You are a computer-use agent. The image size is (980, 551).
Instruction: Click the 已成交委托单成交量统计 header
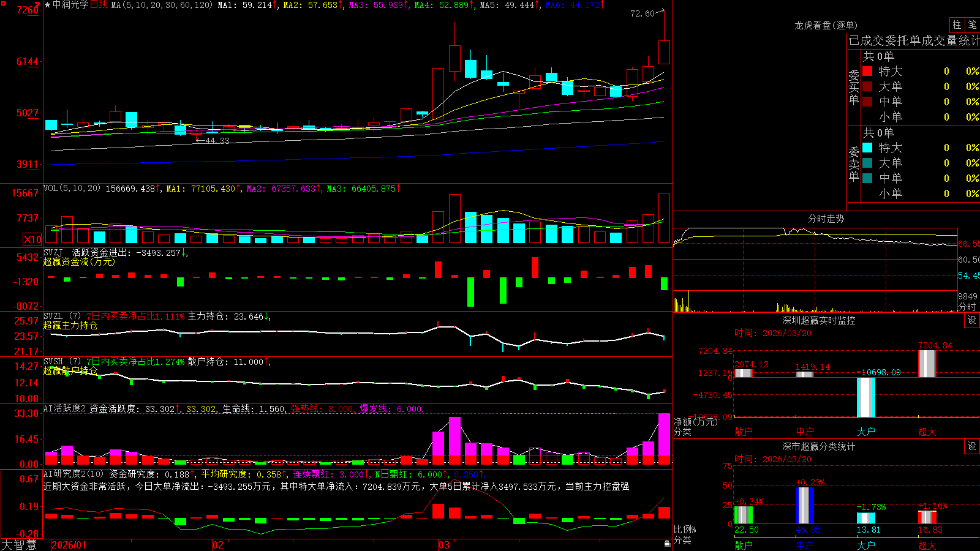click(914, 40)
